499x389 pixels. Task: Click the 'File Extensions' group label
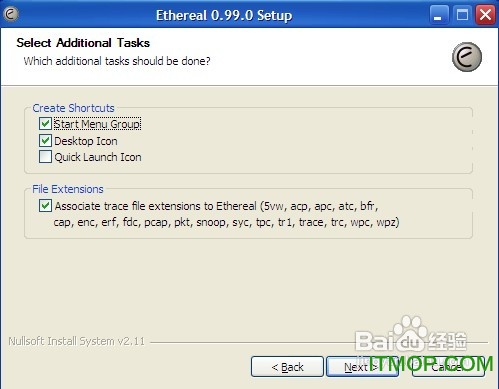click(x=68, y=189)
